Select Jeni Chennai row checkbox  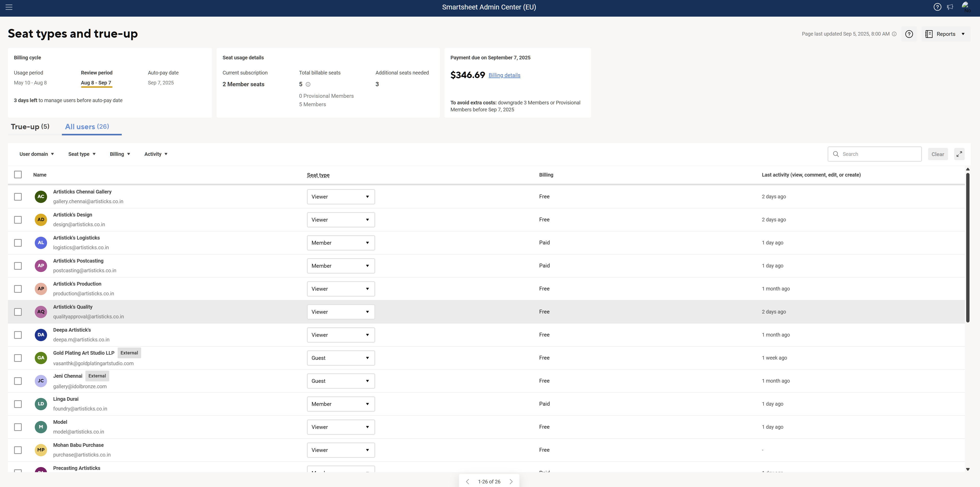click(x=18, y=381)
